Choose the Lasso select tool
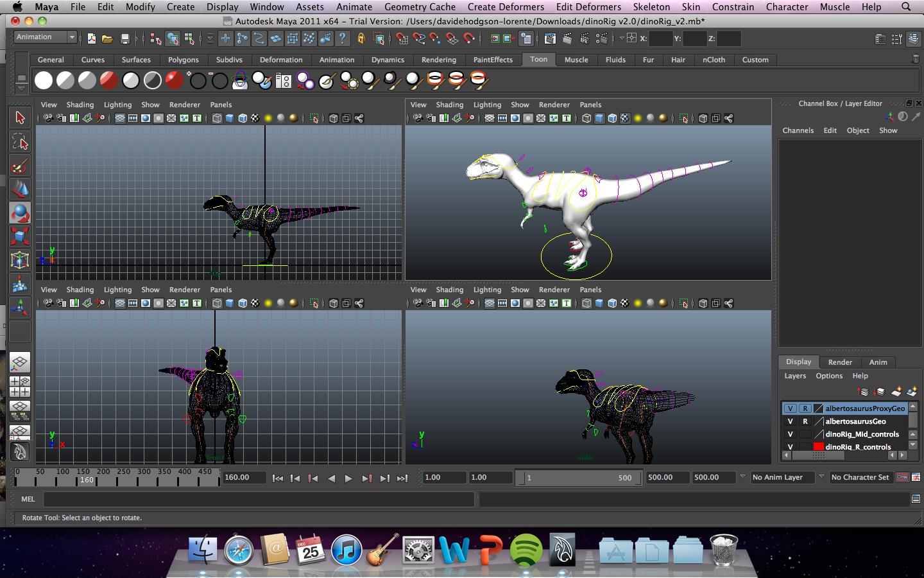The image size is (924, 578). click(x=20, y=142)
